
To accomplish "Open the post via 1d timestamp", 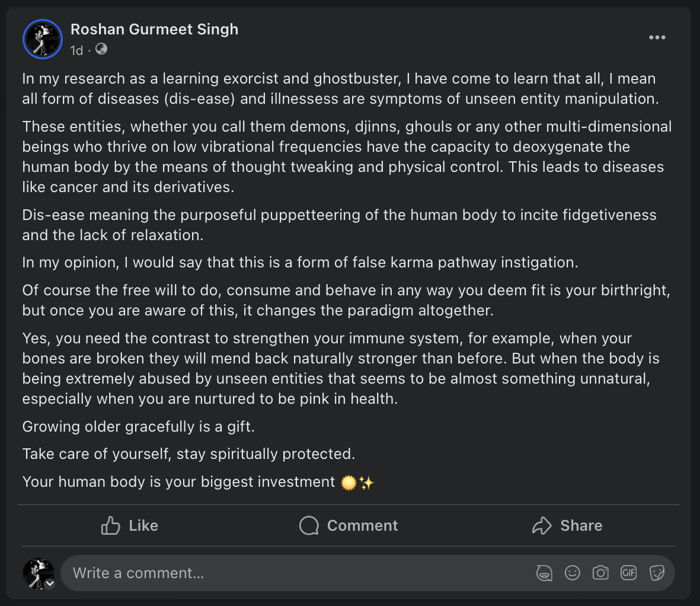I will pyautogui.click(x=76, y=50).
